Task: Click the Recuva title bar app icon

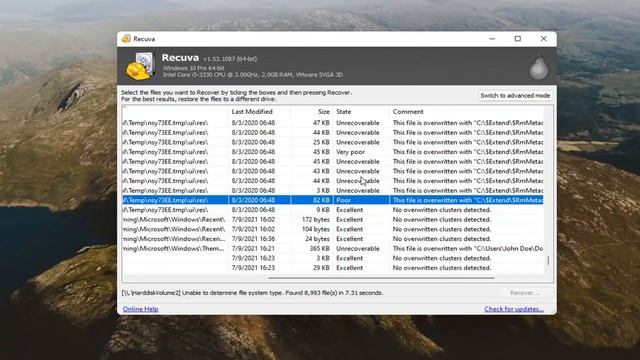Action: pyautogui.click(x=126, y=39)
